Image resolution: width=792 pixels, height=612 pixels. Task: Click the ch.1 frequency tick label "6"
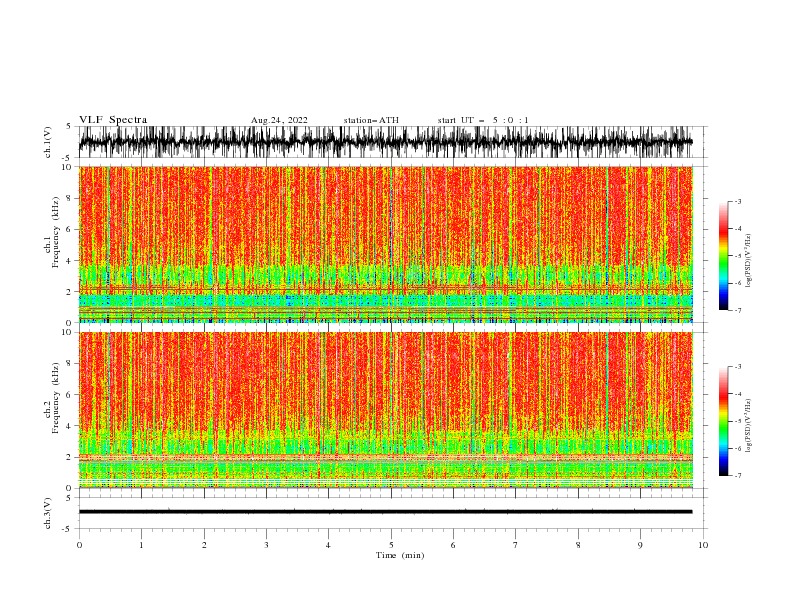[x=71, y=229]
